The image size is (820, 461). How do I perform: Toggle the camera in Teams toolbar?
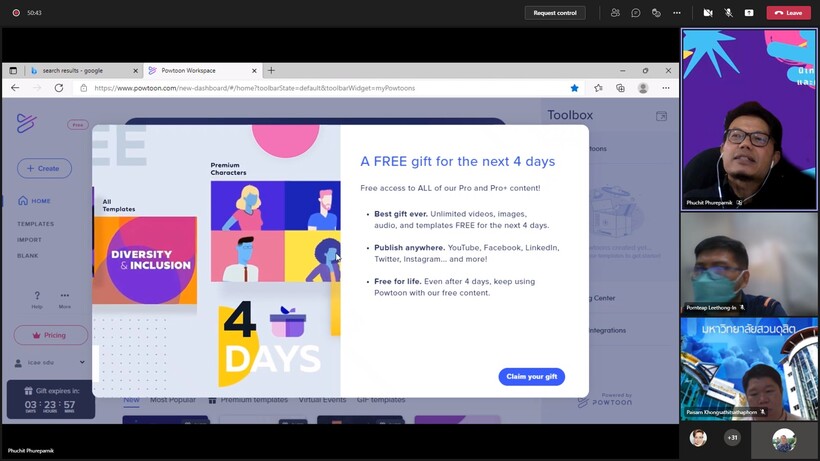coord(708,13)
